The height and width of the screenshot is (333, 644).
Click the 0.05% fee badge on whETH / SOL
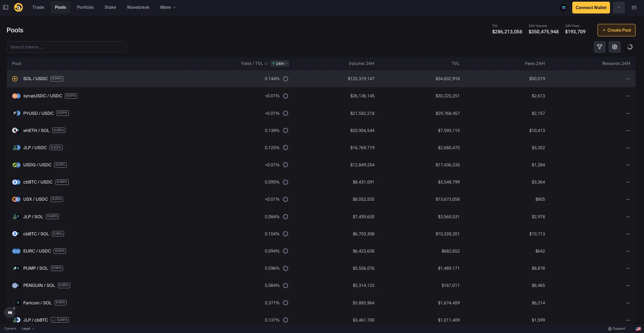(59, 130)
